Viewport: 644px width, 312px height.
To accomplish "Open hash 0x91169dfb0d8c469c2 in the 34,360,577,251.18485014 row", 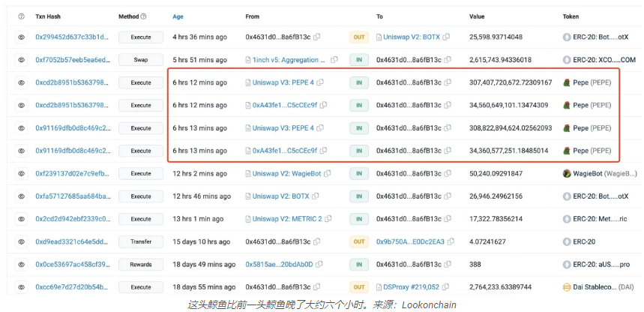I will click(73, 151).
